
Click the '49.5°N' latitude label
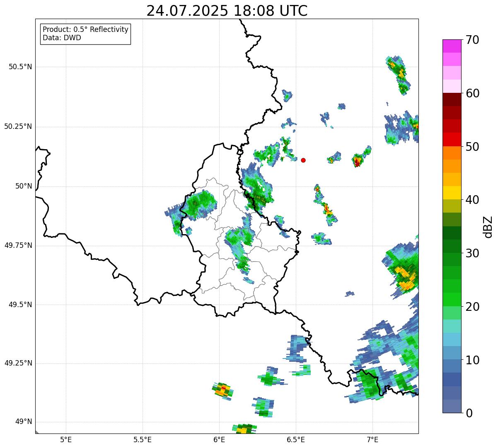pyautogui.click(x=20, y=305)
